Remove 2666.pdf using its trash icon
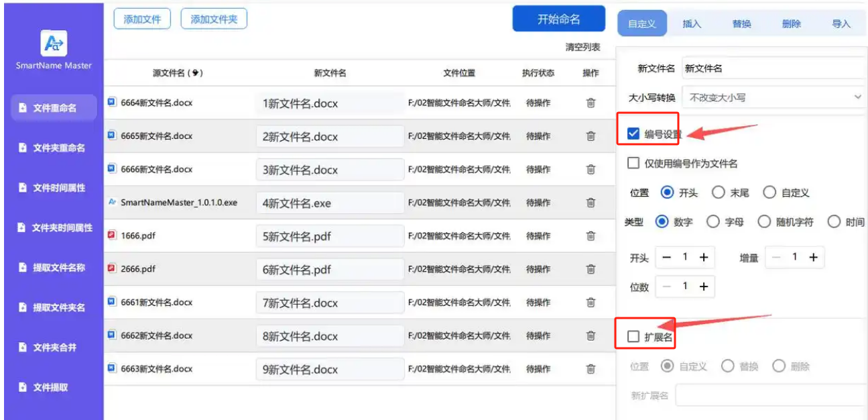Screen dimensions: 868x420 click(591, 269)
